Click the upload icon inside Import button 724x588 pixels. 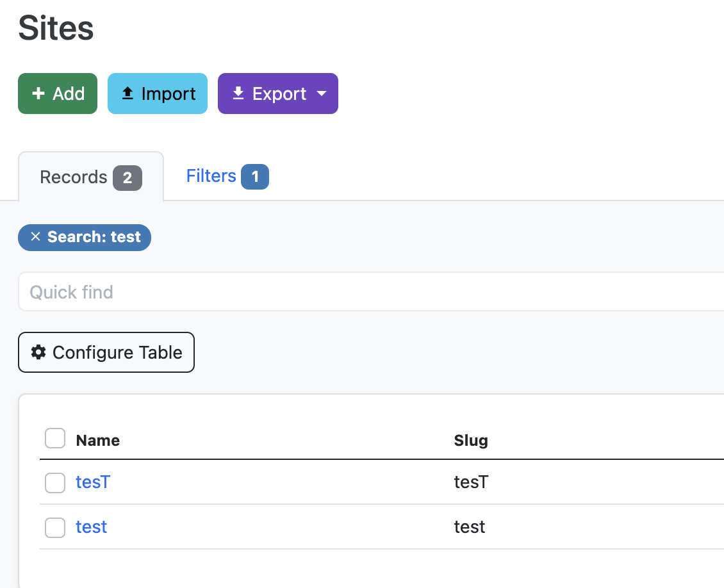tap(128, 94)
